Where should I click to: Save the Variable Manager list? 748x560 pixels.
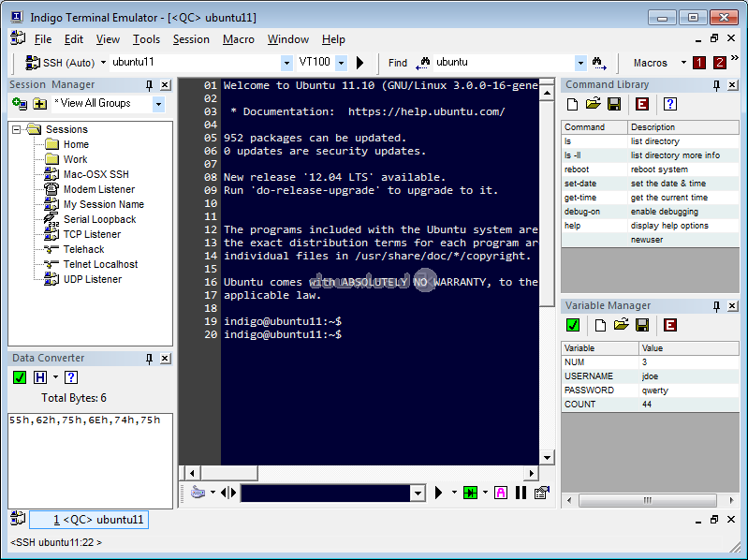(642, 325)
